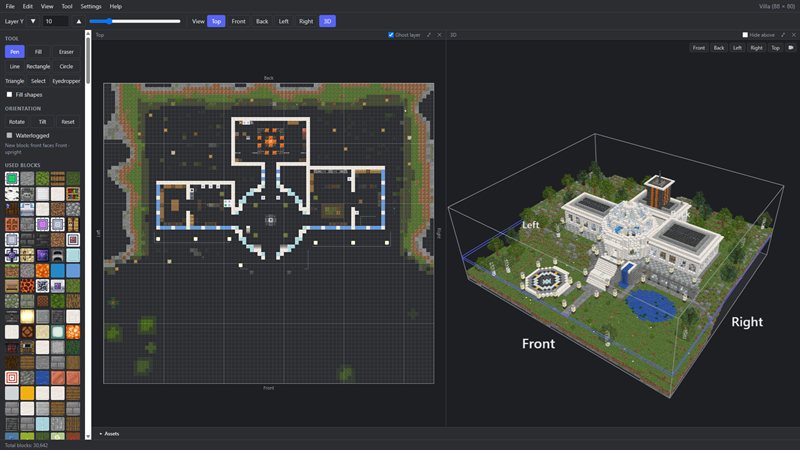Click the Tilt orientation button
Viewport: 800px width, 450px height.
pyautogui.click(x=42, y=122)
